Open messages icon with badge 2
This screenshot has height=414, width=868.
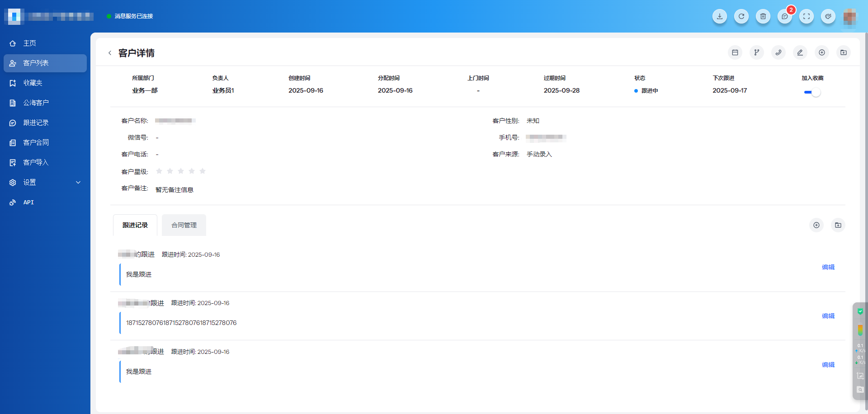coord(785,16)
